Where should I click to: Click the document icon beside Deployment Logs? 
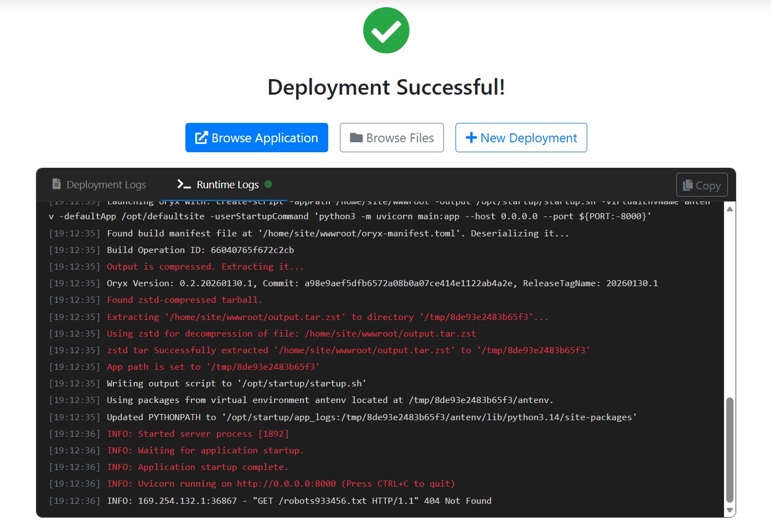(x=56, y=184)
